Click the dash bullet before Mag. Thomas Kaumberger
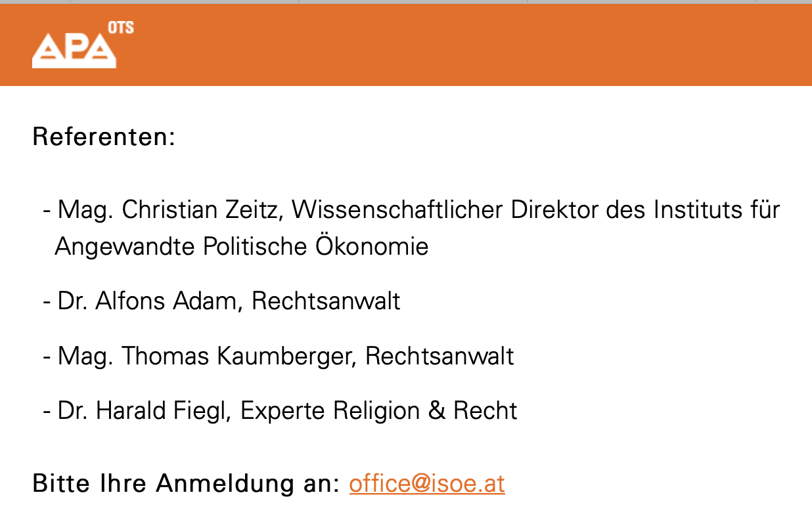Screen dimensions: 812x520 pos(47,357)
